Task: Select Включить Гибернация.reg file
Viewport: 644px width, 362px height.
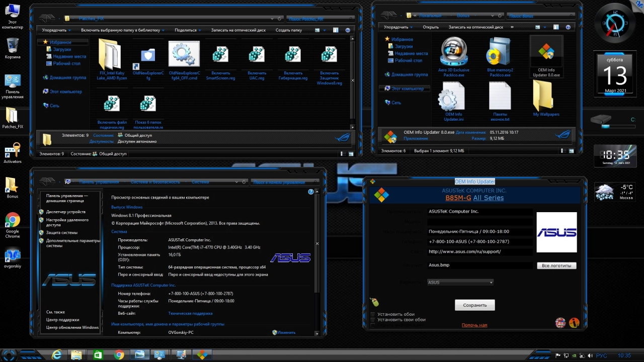Action: (293, 55)
